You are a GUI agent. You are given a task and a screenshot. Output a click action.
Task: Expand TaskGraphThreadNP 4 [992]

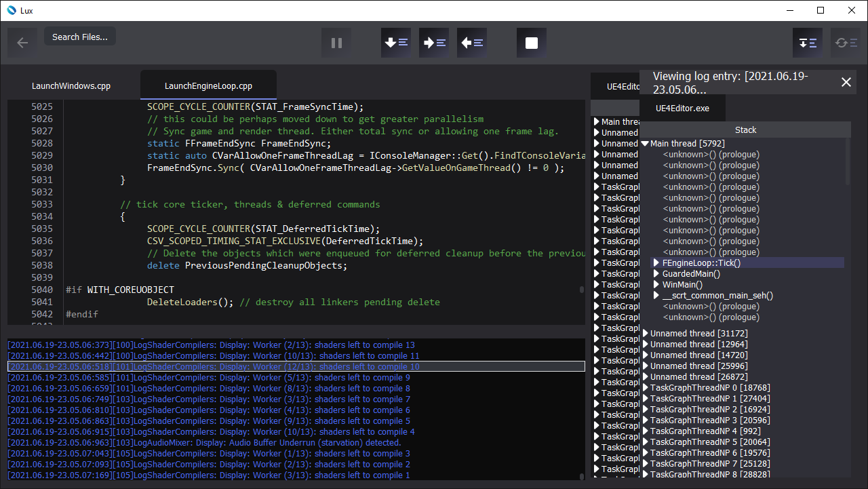646,431
